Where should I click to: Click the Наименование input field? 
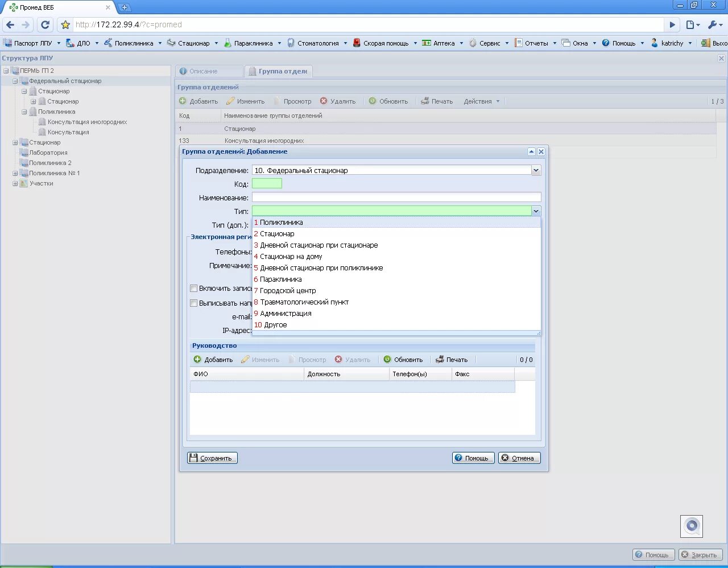(x=396, y=197)
